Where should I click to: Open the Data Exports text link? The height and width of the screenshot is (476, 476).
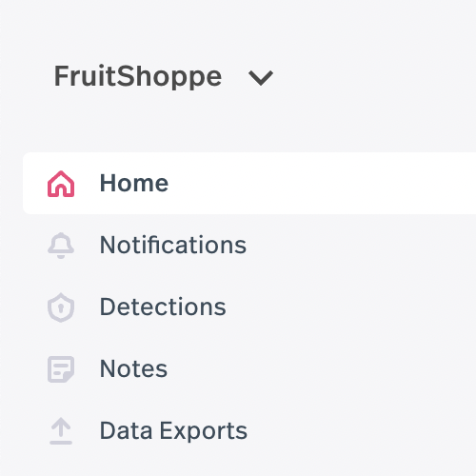coord(173,430)
